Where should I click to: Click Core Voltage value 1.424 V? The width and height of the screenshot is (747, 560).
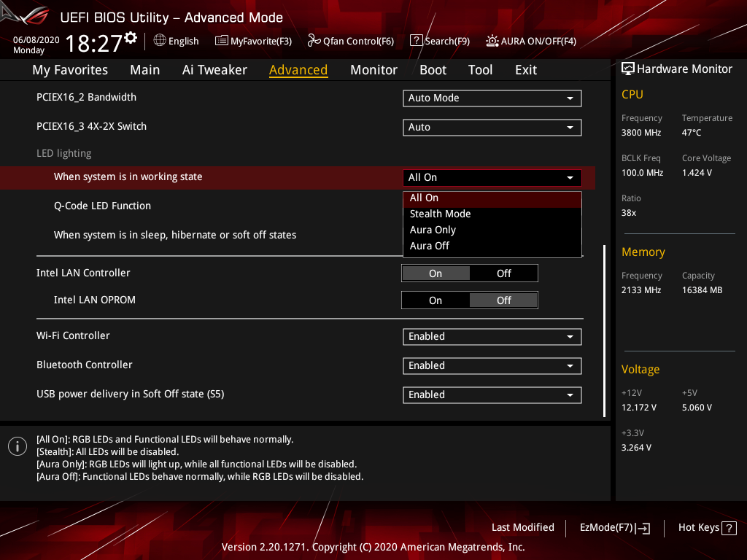697,173
